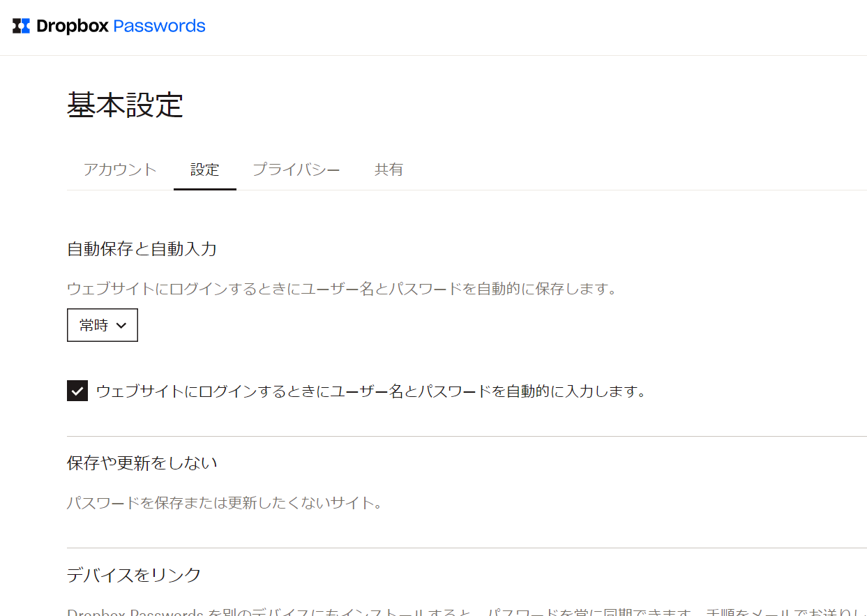The width and height of the screenshot is (867, 616).
Task: Click the デバイスをリンク section heading
Action: (x=134, y=575)
